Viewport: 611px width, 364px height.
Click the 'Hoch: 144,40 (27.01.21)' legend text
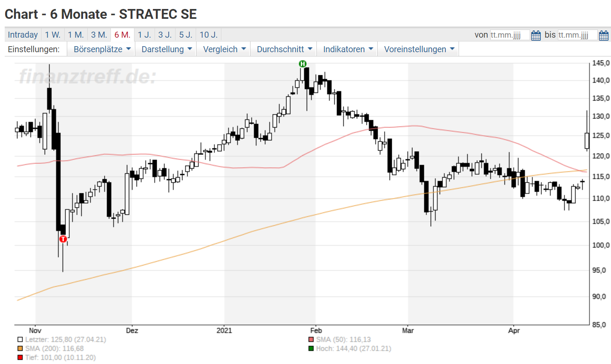pyautogui.click(x=354, y=349)
